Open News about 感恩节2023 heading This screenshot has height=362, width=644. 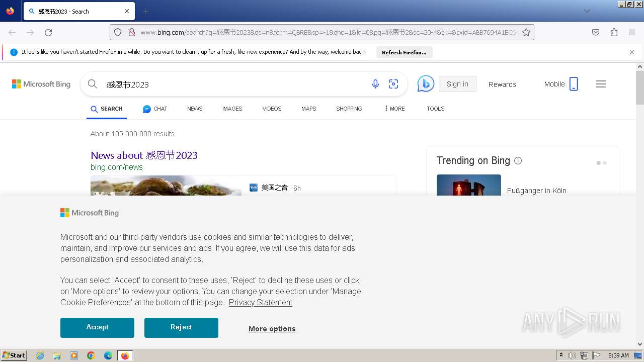tap(144, 155)
